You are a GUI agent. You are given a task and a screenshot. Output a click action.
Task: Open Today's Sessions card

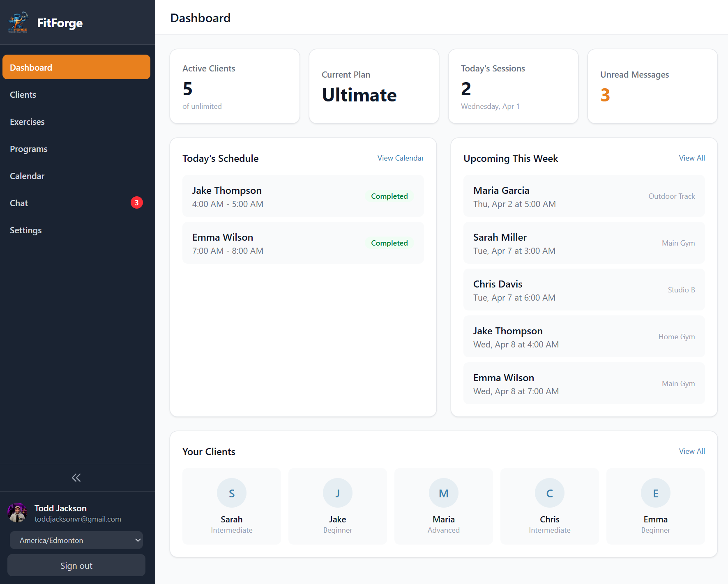point(513,86)
